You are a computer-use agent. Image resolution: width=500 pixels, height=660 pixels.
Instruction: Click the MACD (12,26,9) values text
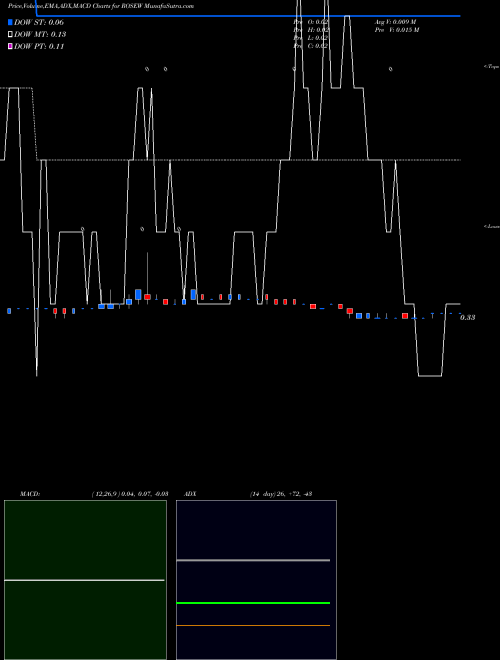[130, 494]
